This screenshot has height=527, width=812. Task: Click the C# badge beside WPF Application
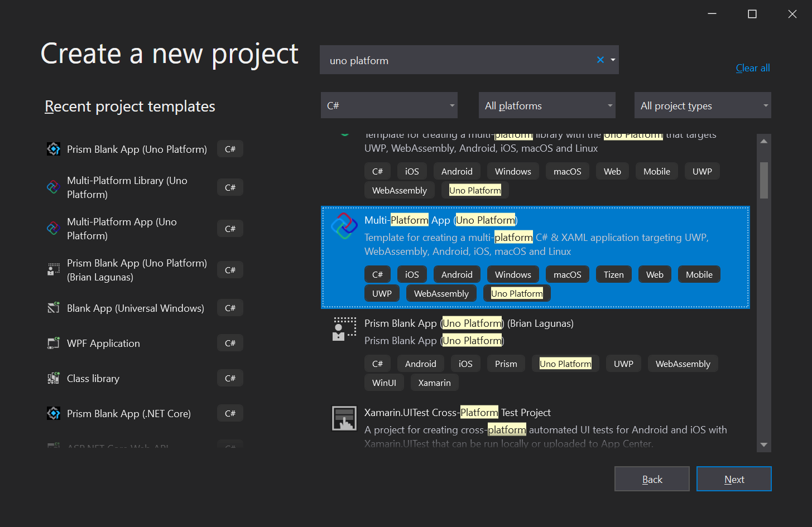click(230, 343)
